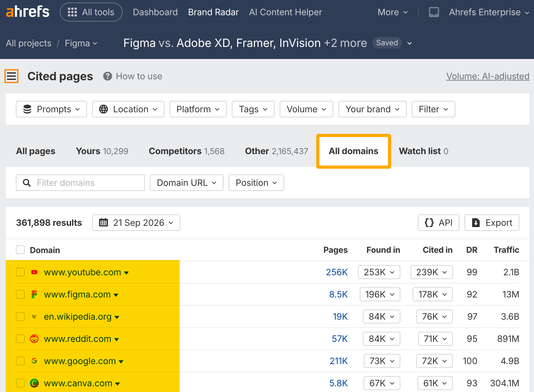Expand Figma's Cited in 178K dropdown
534x392 pixels.
pyautogui.click(x=433, y=294)
